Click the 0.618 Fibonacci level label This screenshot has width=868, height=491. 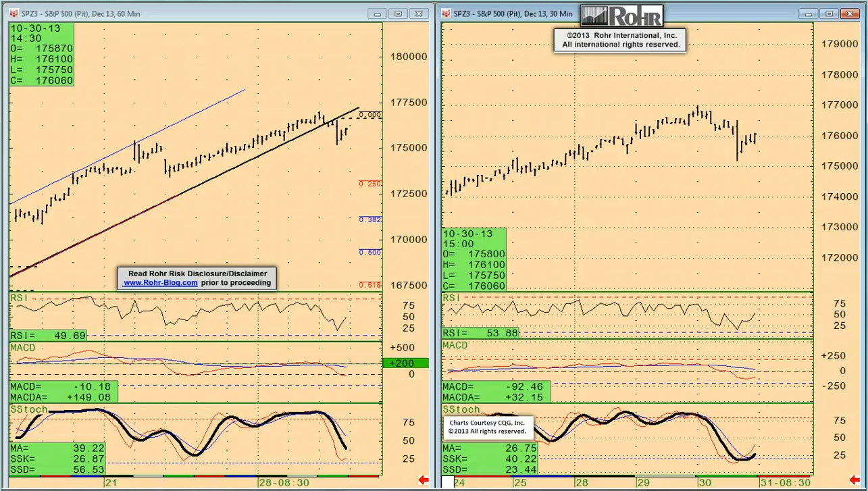370,285
